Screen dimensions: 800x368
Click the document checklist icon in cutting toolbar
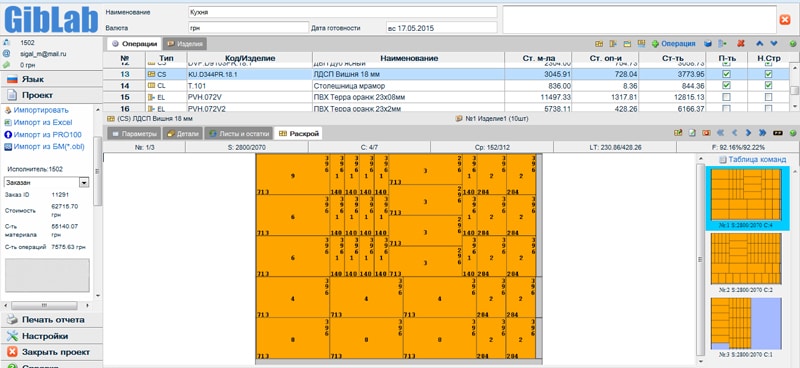coord(692,133)
